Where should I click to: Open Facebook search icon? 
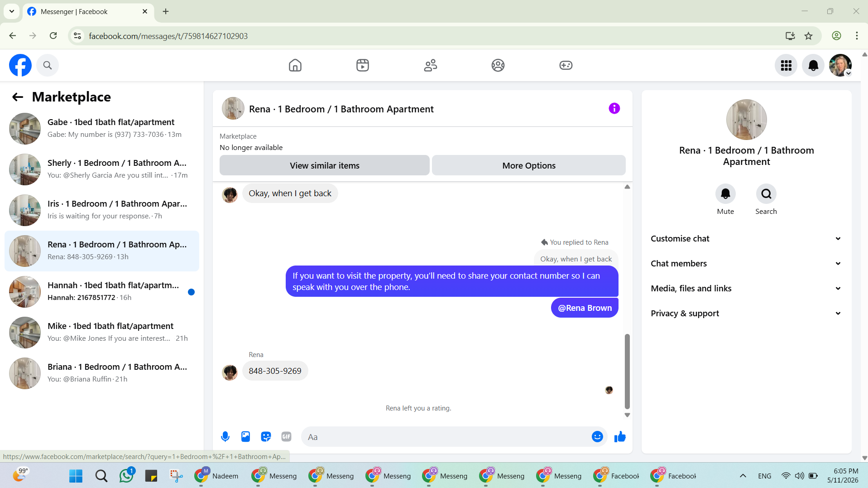[48, 65]
